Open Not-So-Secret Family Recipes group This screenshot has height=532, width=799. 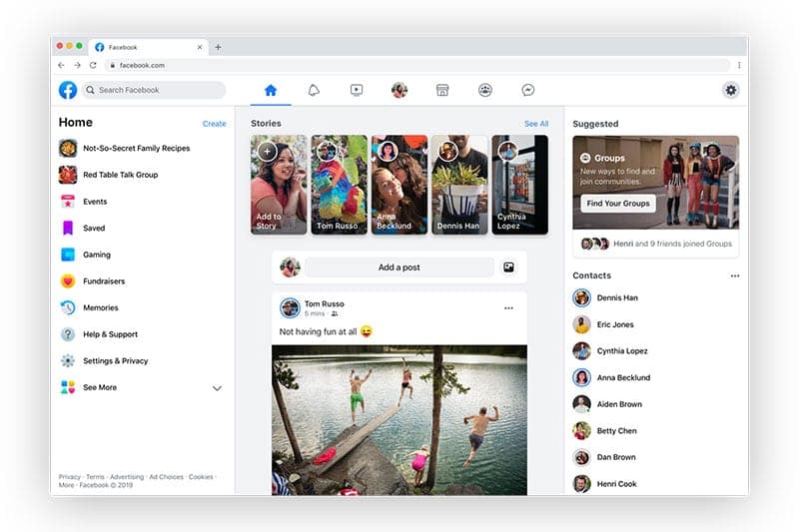pos(136,148)
